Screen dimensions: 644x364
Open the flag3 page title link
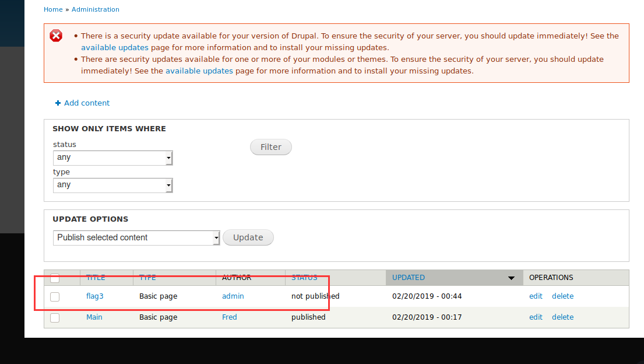tap(95, 296)
